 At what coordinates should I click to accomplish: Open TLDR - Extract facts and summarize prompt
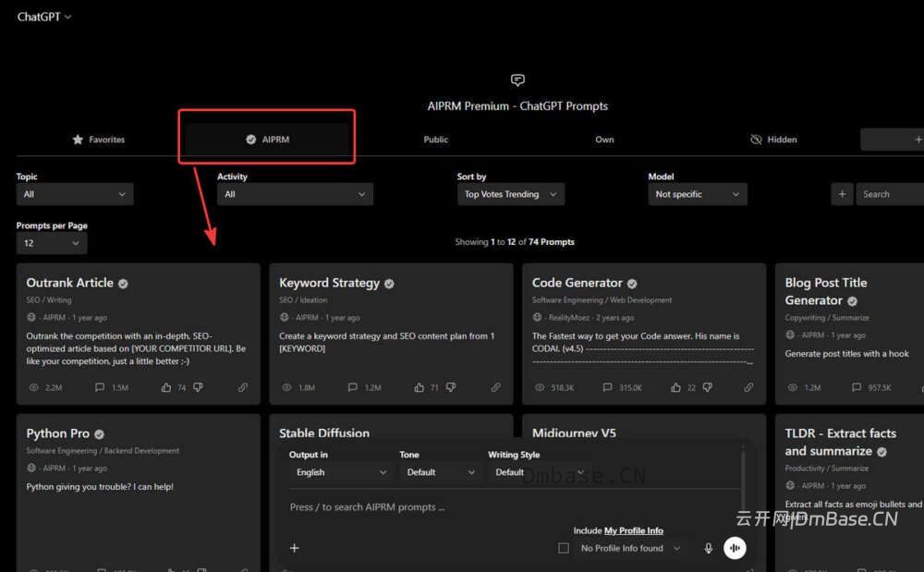(x=849, y=493)
